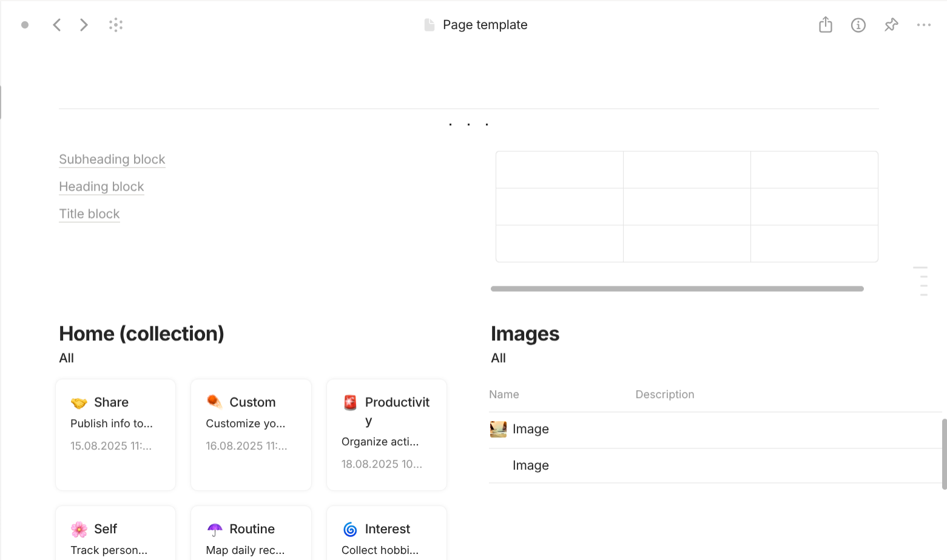Screen dimensions: 947x560
Task: Open the graph view dots icon
Action: (116, 25)
